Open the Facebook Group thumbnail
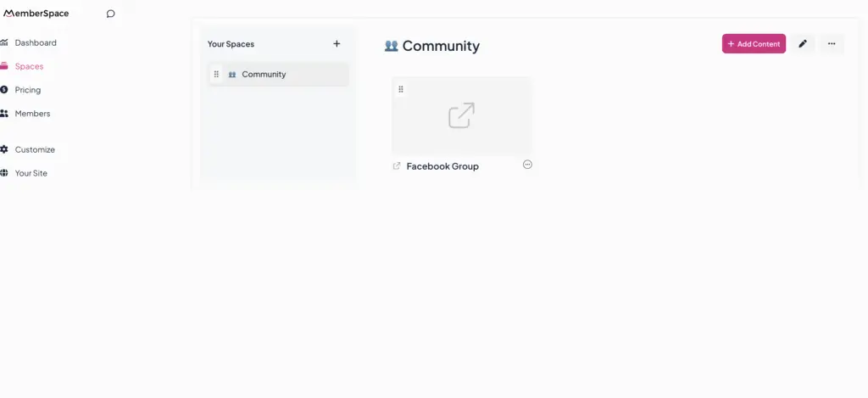 [x=462, y=115]
